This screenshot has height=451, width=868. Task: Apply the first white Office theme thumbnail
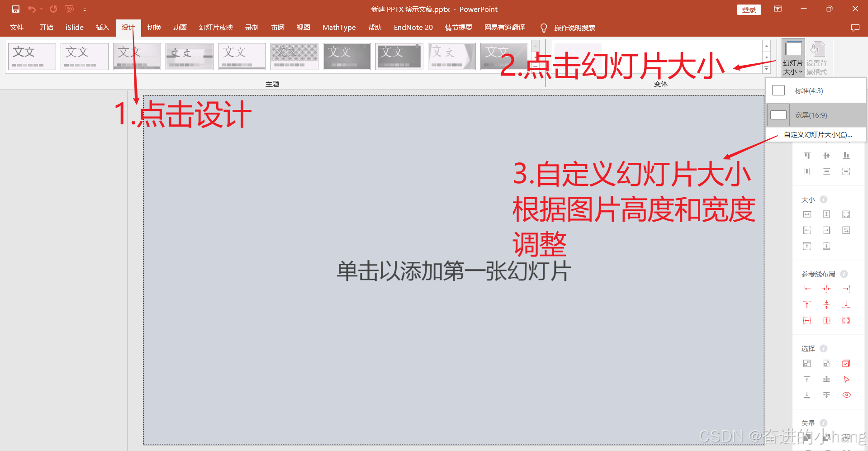(32, 57)
